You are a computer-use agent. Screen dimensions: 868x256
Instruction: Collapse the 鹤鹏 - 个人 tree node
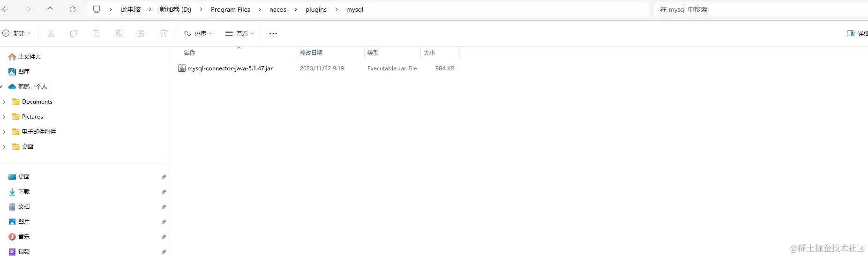1,87
